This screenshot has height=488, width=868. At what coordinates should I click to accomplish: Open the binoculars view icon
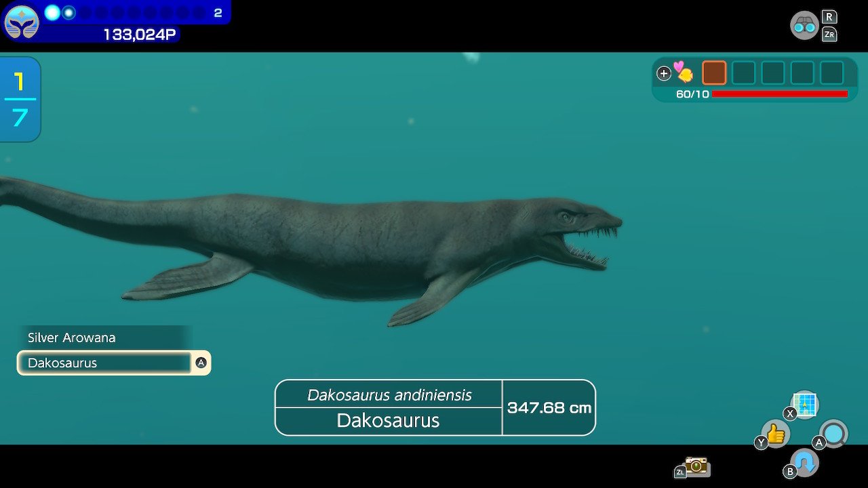coord(804,26)
